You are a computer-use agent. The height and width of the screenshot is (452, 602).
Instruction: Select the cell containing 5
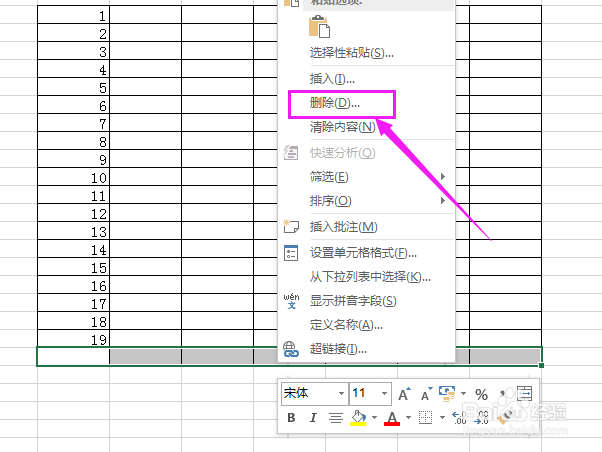tap(73, 86)
